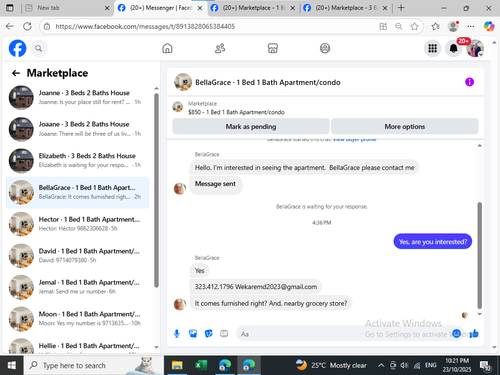Click the $850 listing thumbnail
Screen dimensions: 500x375
[178, 107]
